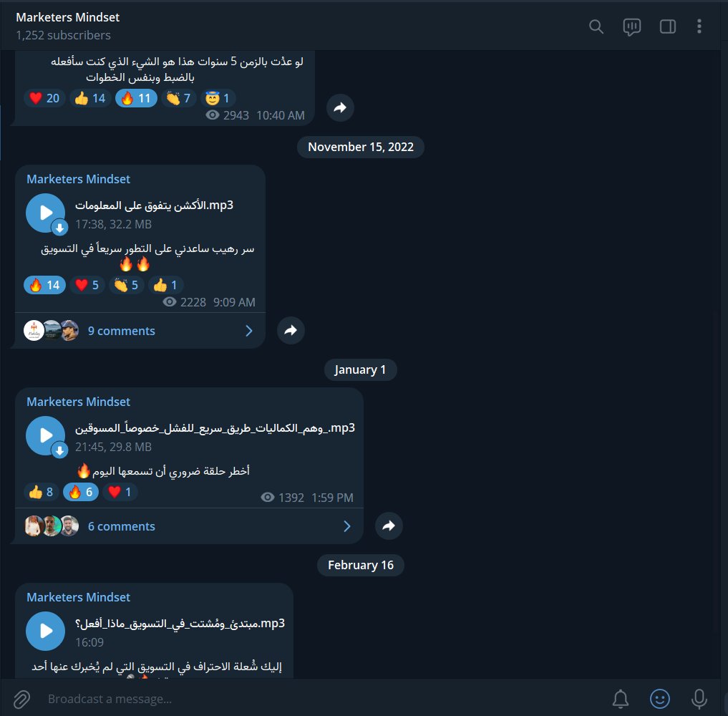The height and width of the screenshot is (716, 728).
Task: Open the emoji picker smiley icon
Action: (660, 699)
